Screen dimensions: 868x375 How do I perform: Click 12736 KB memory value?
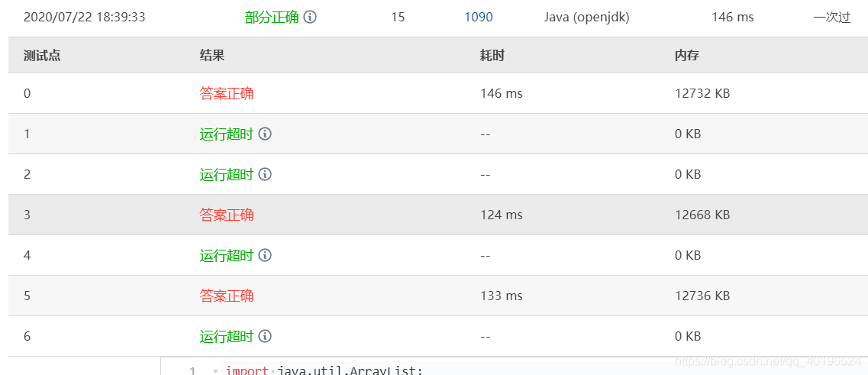(x=702, y=296)
